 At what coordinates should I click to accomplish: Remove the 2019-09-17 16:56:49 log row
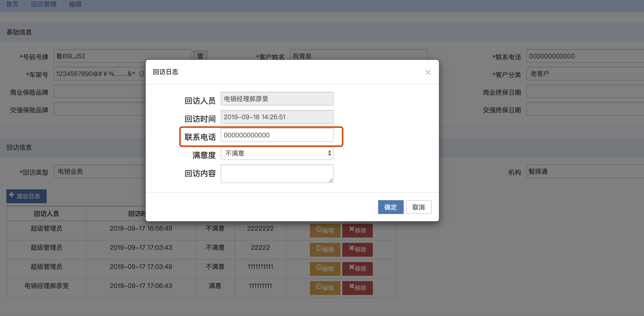(357, 230)
